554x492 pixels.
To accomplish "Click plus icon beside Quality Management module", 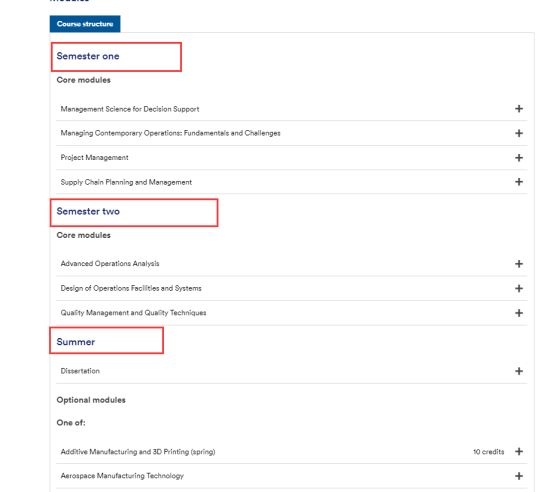I will click(x=519, y=313).
